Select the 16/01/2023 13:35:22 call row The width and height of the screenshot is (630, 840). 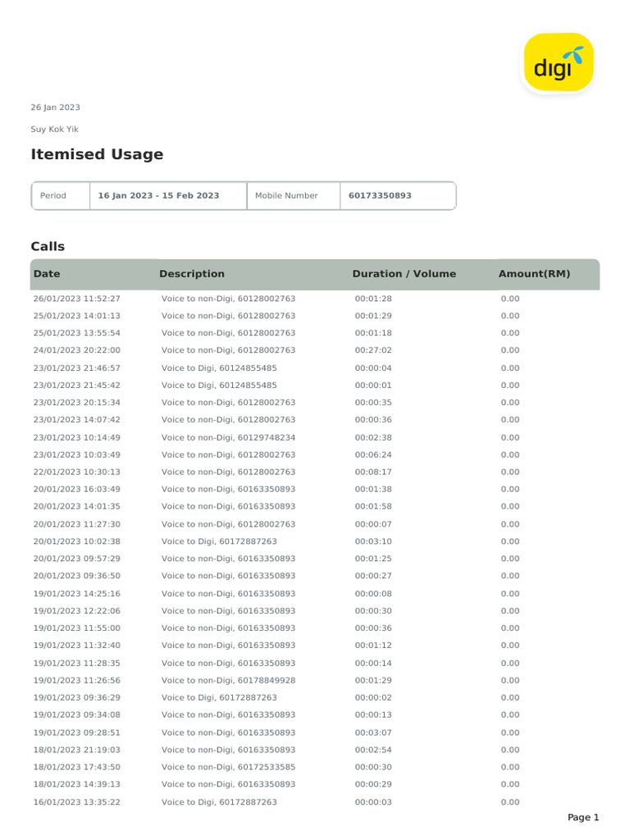(x=76, y=801)
